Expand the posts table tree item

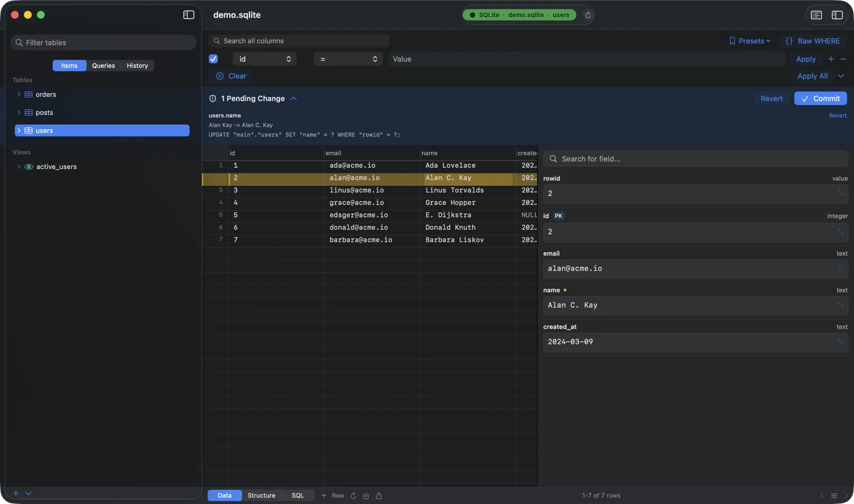[19, 113]
